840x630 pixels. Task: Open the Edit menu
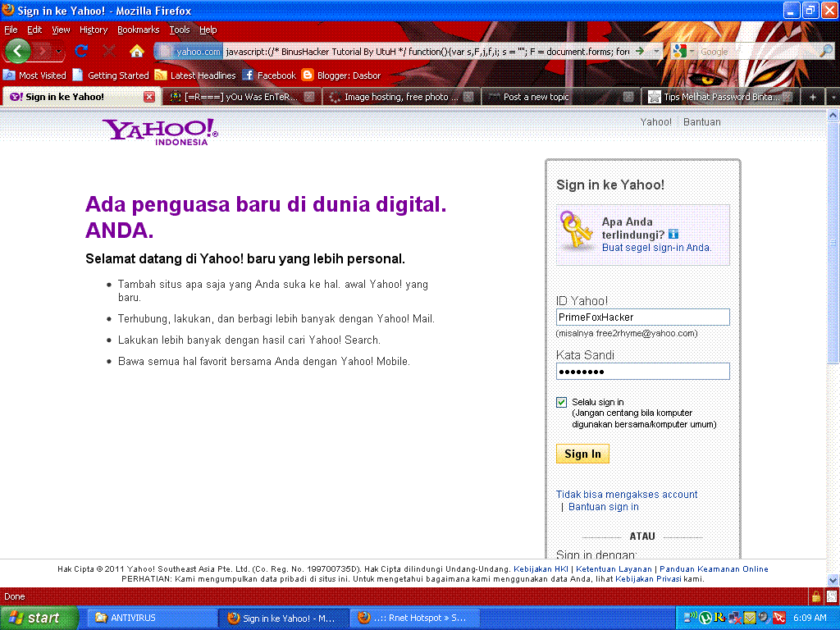click(34, 30)
